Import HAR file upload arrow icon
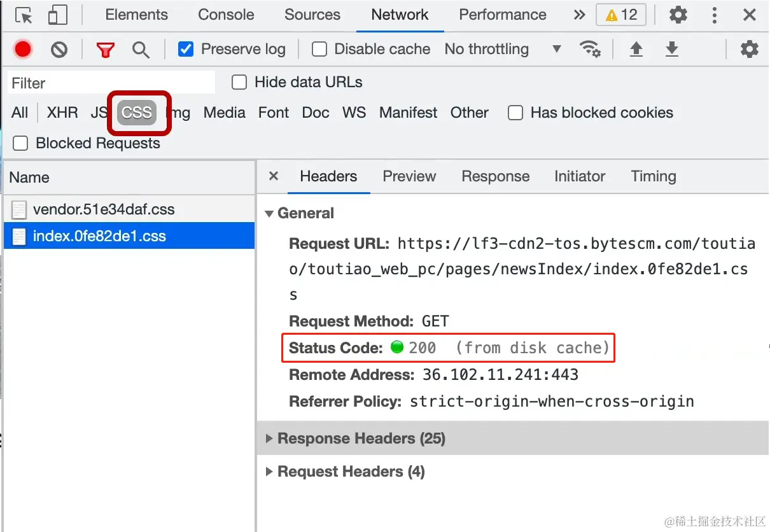Viewport: 770px width, 532px height. (x=636, y=49)
